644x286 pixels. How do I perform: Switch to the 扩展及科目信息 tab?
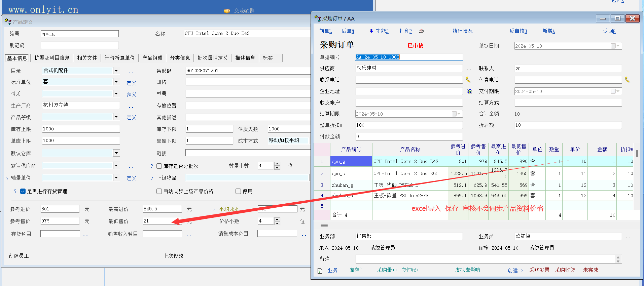pos(52,58)
